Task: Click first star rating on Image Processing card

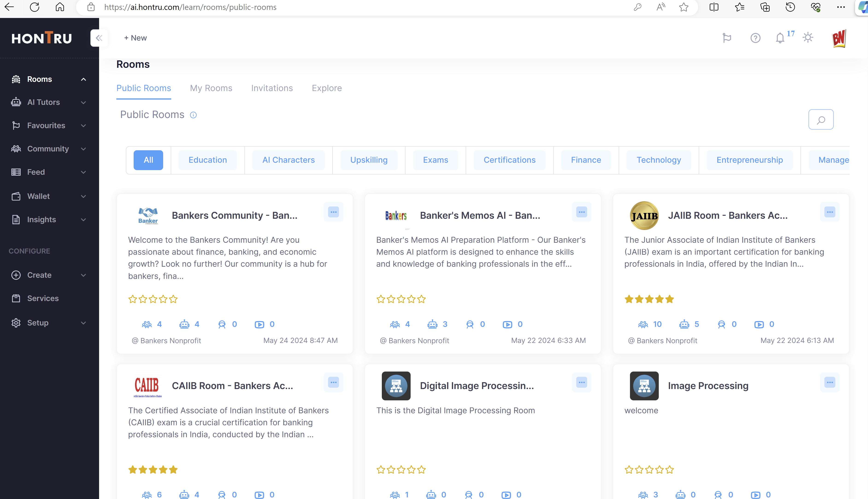Action: (x=629, y=470)
